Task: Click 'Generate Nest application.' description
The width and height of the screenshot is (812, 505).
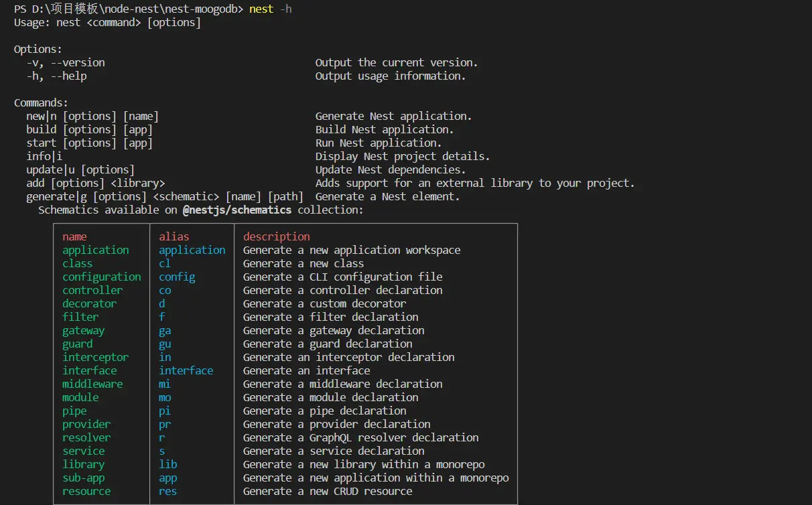Action: tap(394, 116)
